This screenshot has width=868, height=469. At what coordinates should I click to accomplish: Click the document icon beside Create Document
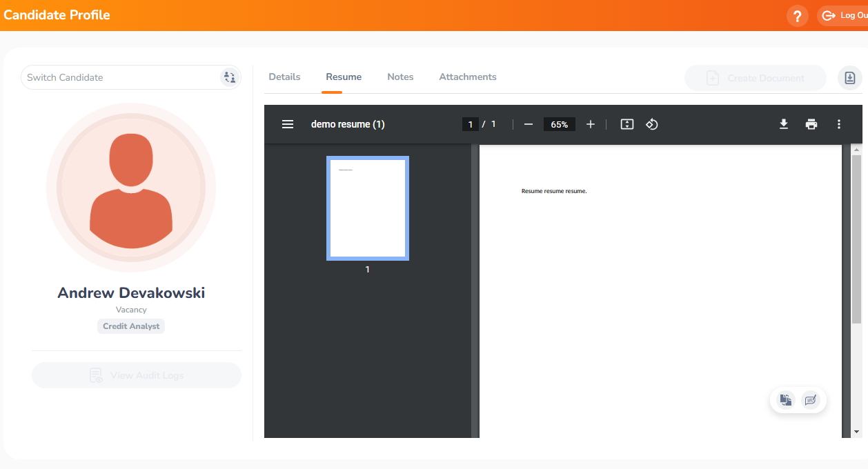click(x=850, y=77)
